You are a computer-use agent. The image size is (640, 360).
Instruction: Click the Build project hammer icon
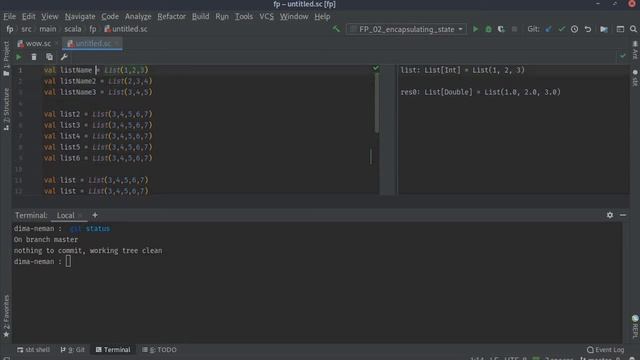(336, 29)
